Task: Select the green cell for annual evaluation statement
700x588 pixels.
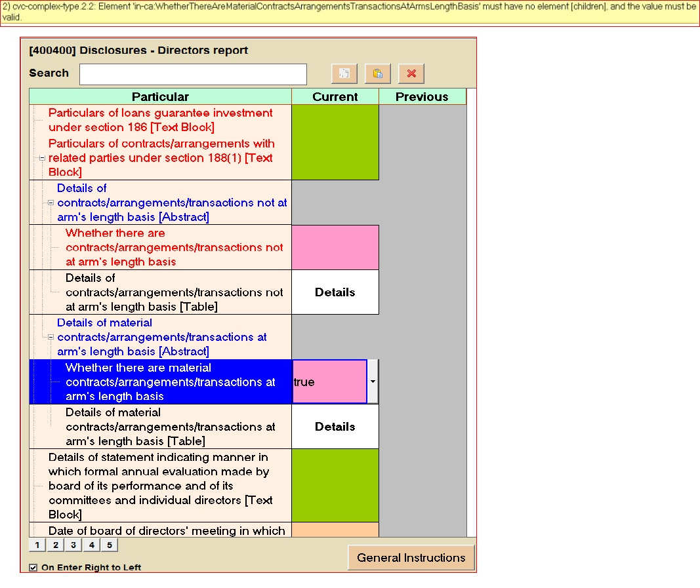Action: [335, 485]
